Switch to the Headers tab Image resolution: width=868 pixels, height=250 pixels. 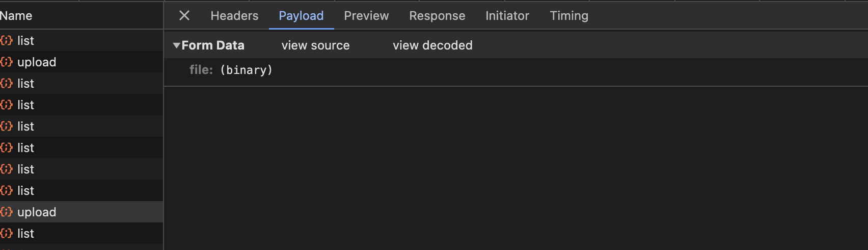(234, 16)
